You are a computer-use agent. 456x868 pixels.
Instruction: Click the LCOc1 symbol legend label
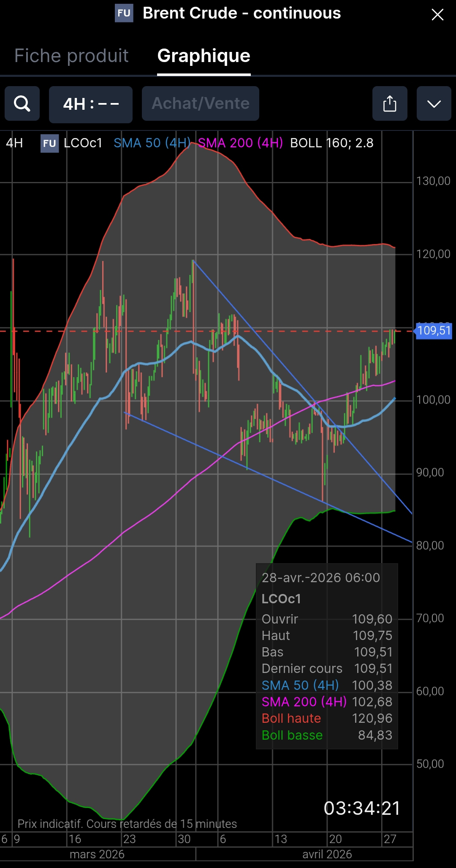tap(83, 143)
